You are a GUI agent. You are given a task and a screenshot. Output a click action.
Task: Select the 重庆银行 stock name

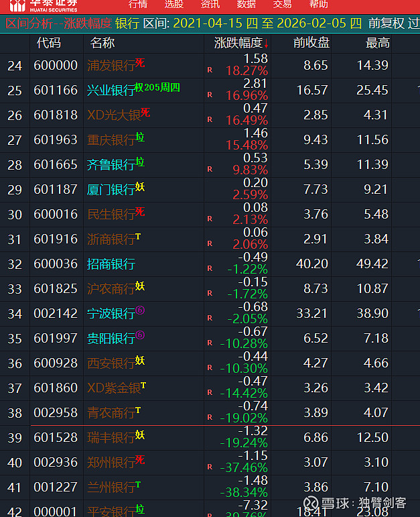point(111,139)
